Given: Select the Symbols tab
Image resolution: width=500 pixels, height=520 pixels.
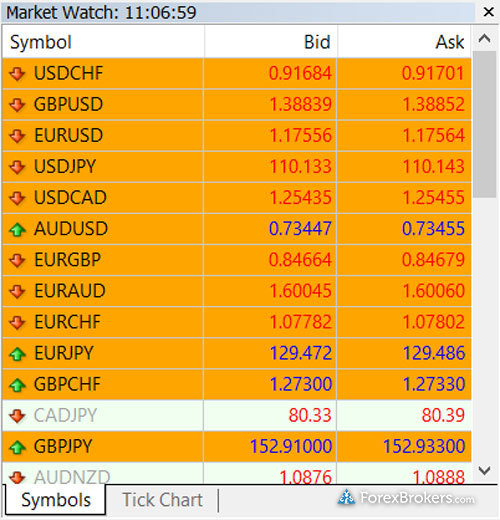Looking at the screenshot, I should [56, 500].
